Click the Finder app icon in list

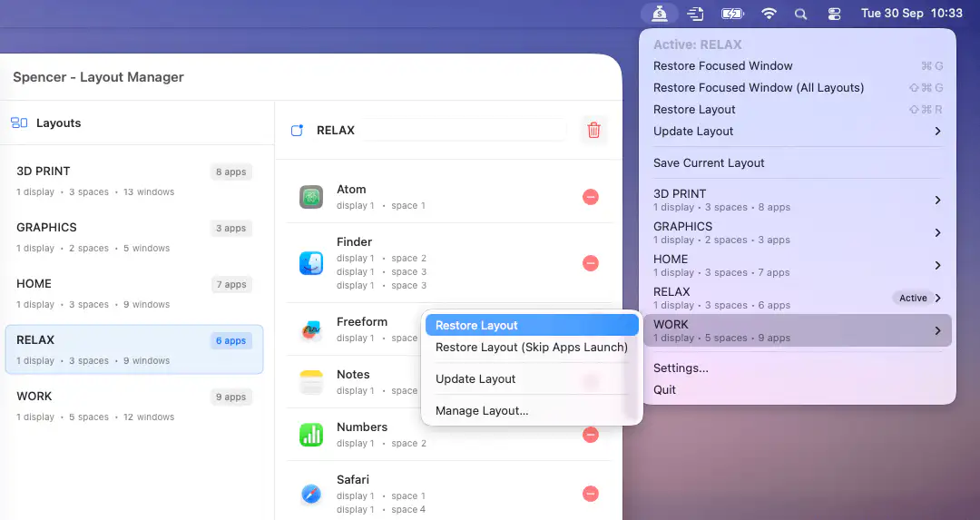pos(311,263)
